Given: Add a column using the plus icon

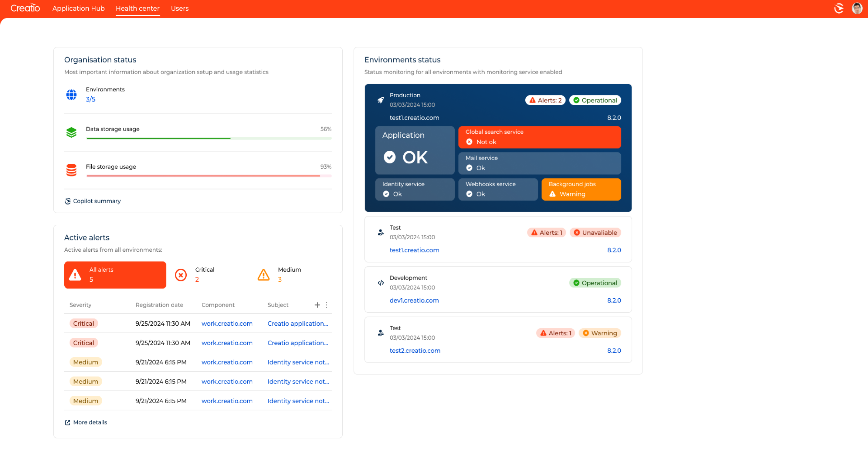Looking at the screenshot, I should click(317, 305).
